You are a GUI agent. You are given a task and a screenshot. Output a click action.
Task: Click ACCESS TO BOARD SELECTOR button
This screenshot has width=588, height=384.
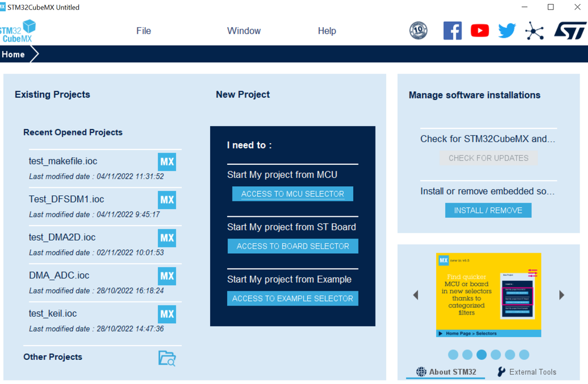[293, 246]
